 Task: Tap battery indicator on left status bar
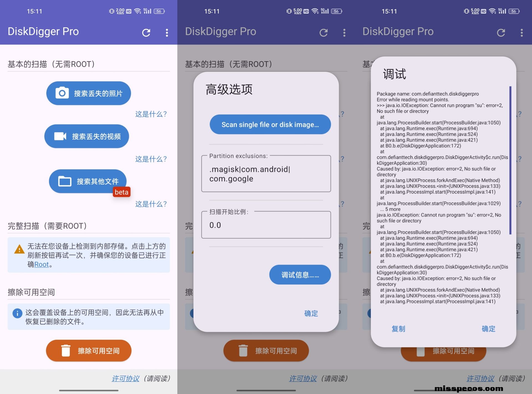click(159, 11)
